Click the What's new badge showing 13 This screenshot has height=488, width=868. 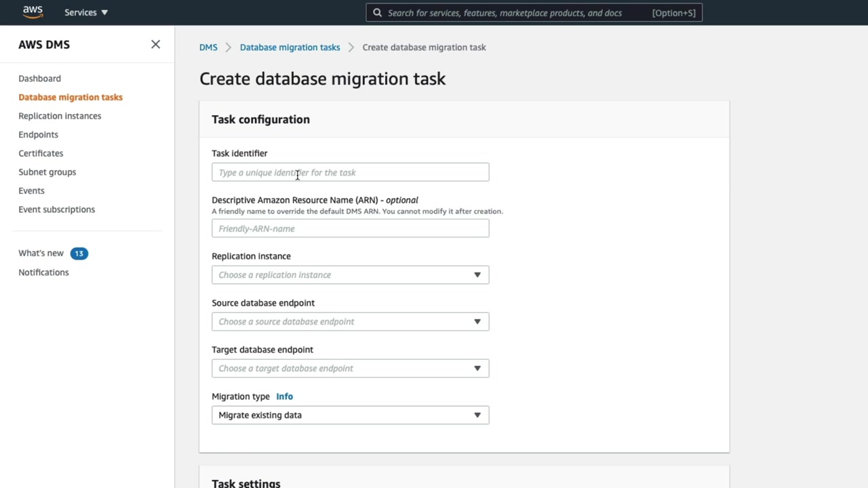tap(79, 253)
